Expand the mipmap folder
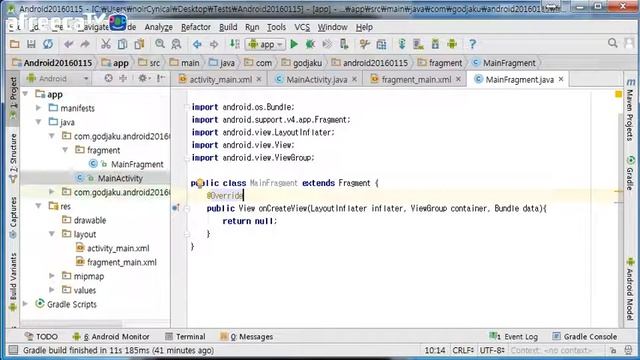640x360 pixels. (52, 276)
